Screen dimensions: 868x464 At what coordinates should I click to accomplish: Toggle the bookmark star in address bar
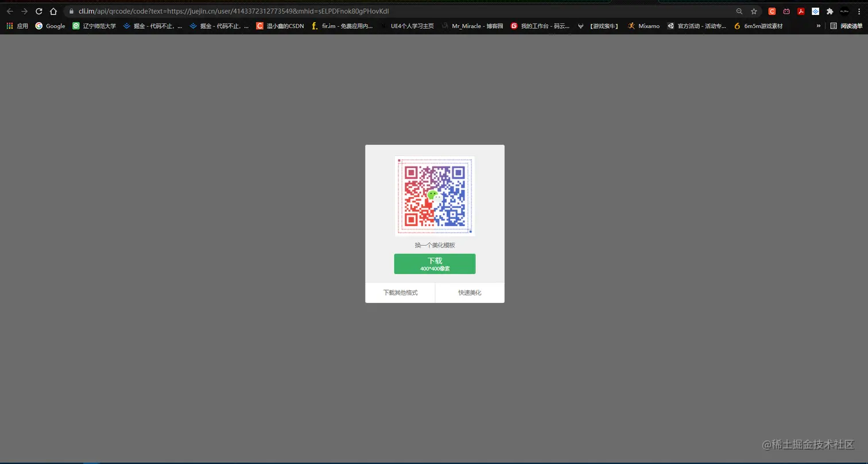pos(754,11)
